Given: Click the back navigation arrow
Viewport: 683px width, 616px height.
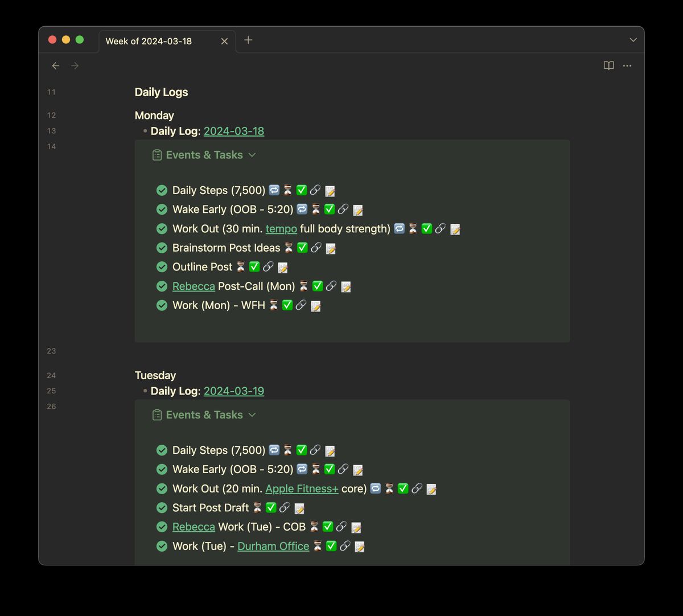Looking at the screenshot, I should click(55, 65).
